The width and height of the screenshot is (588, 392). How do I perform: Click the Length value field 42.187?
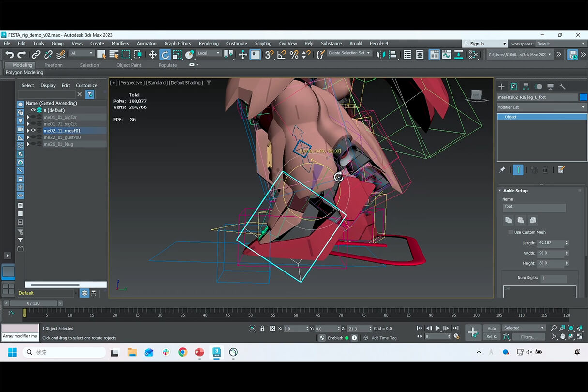coord(550,243)
